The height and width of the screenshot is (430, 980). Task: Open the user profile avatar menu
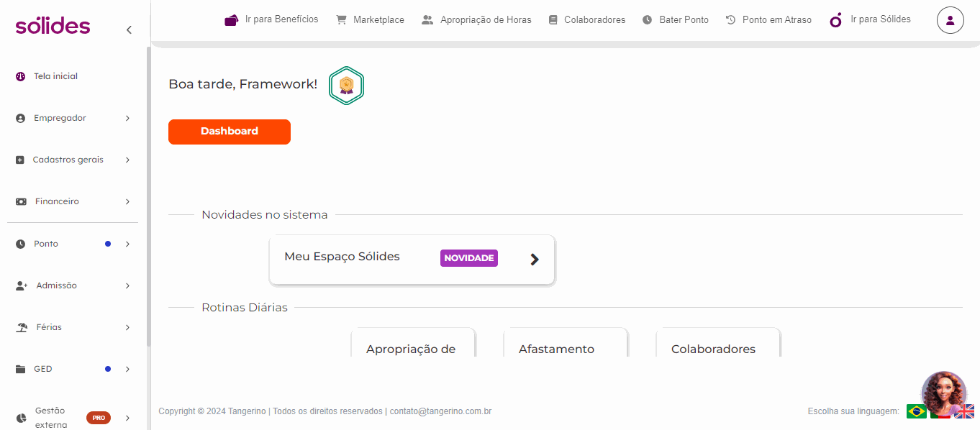950,20
